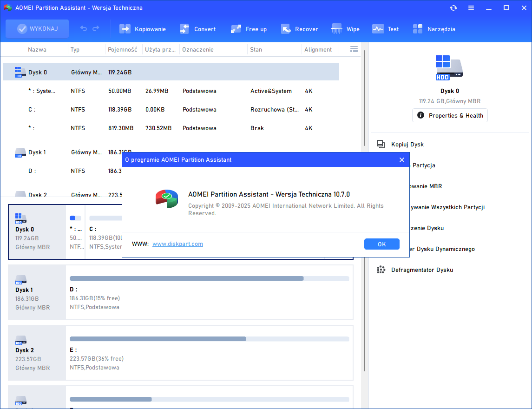Open the Kopiowanie toolbar menu
This screenshot has height=409, width=532.
click(x=143, y=29)
